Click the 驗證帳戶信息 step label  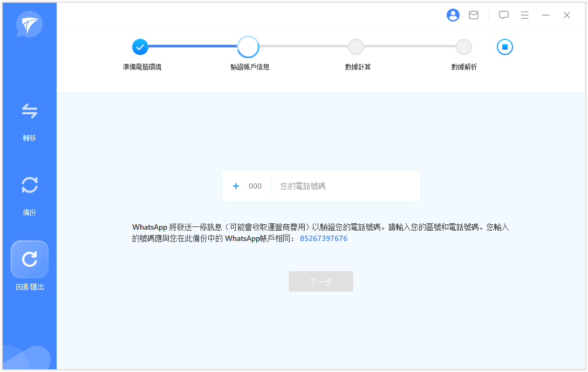click(x=250, y=67)
